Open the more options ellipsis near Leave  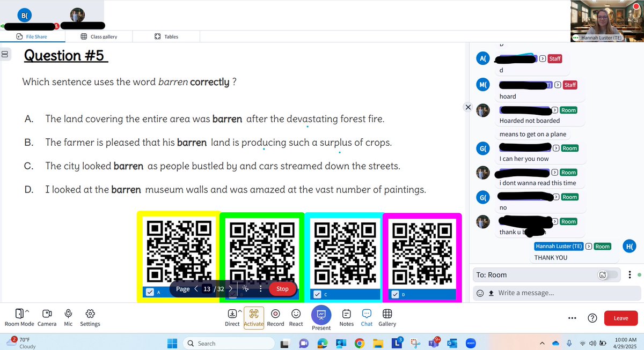point(572,318)
